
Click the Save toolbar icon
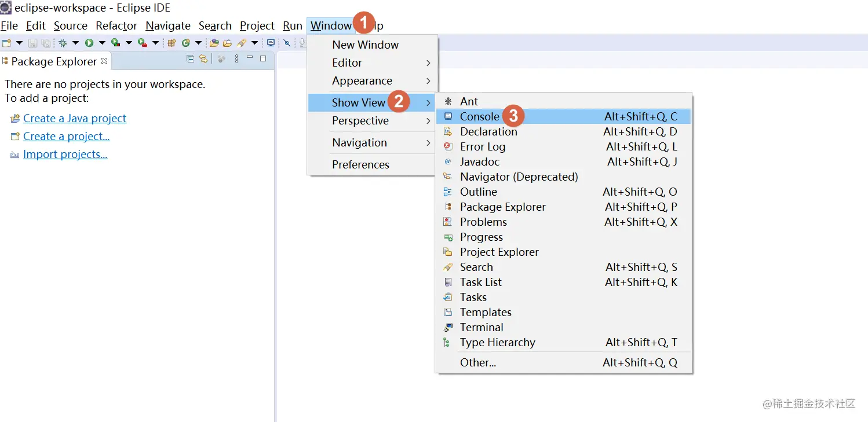pyautogui.click(x=33, y=43)
